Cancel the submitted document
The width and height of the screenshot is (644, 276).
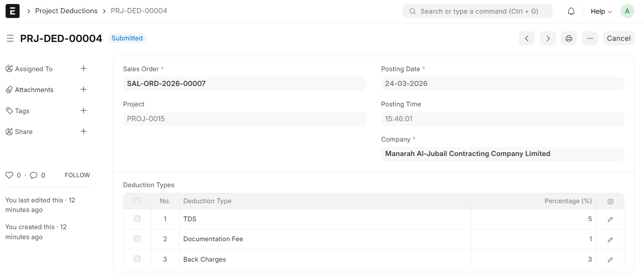(x=618, y=38)
